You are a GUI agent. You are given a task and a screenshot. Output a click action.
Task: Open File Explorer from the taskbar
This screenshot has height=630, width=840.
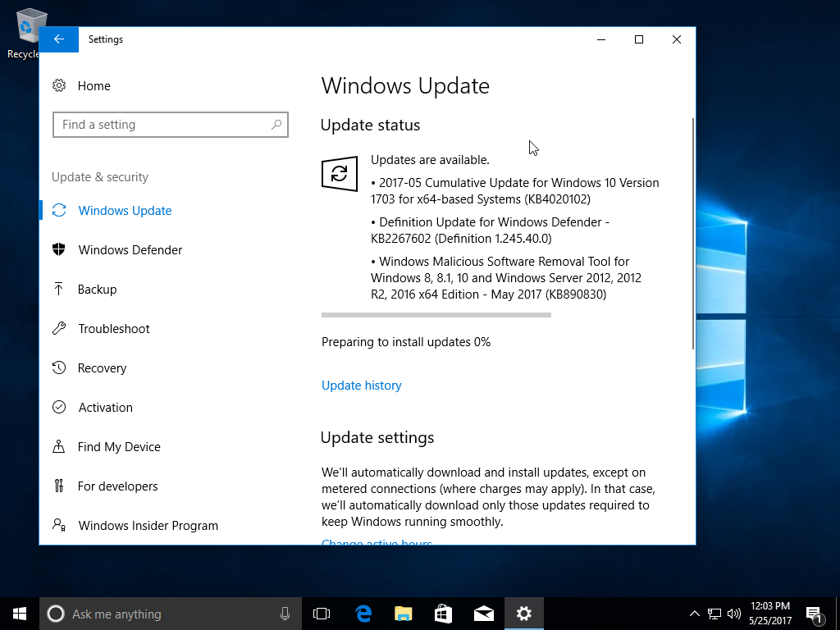click(x=404, y=614)
